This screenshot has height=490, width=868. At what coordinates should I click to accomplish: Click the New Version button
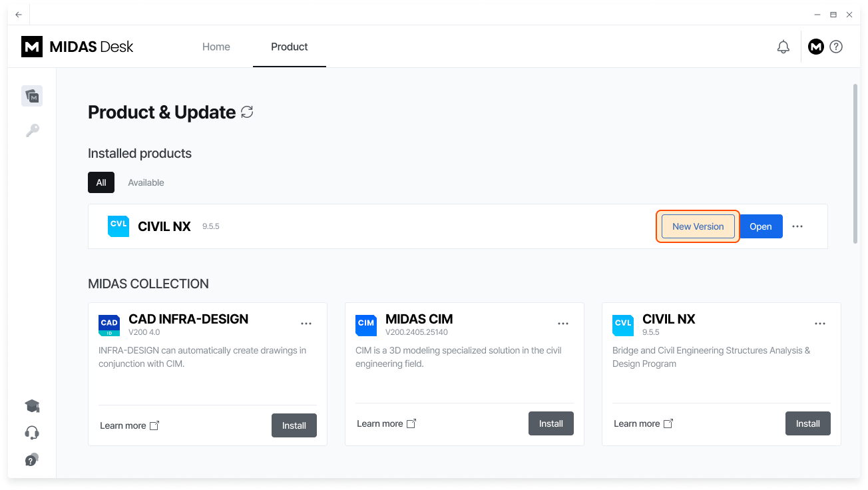[x=698, y=226]
